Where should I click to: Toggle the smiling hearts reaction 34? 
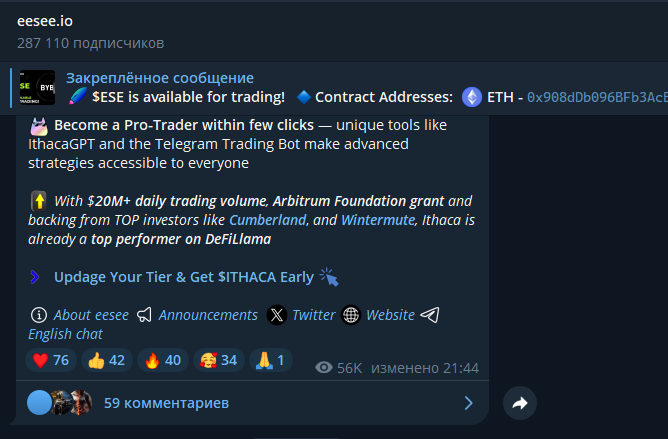[219, 360]
